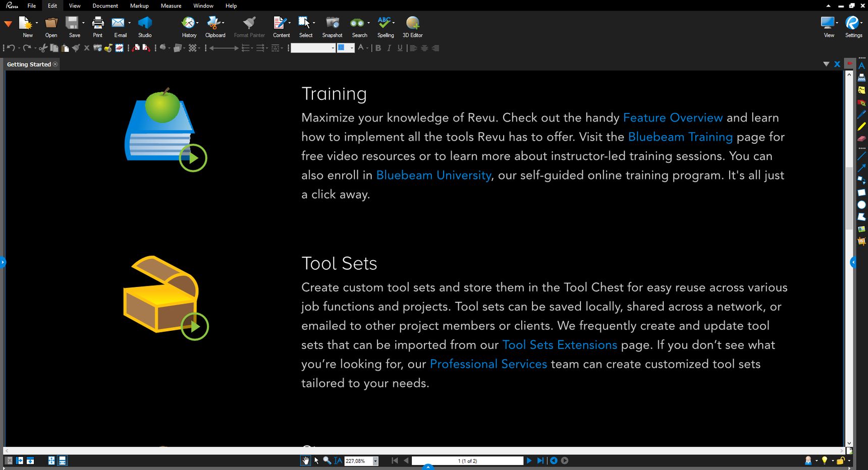Toggle the light bulb icon in status bar
Image resolution: width=868 pixels, height=470 pixels.
pyautogui.click(x=825, y=460)
